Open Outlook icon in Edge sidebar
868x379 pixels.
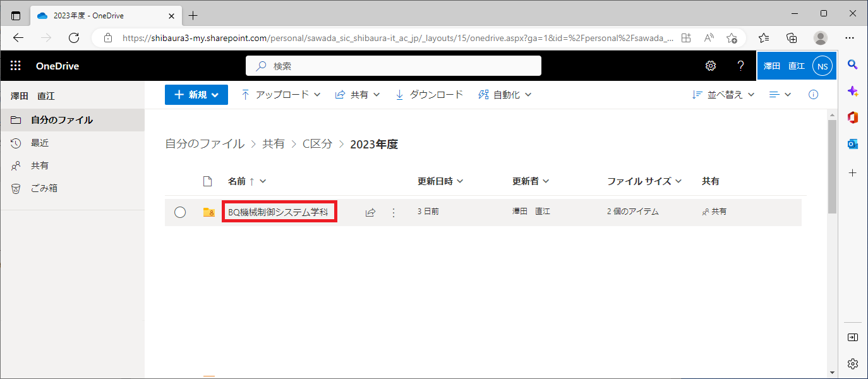853,144
